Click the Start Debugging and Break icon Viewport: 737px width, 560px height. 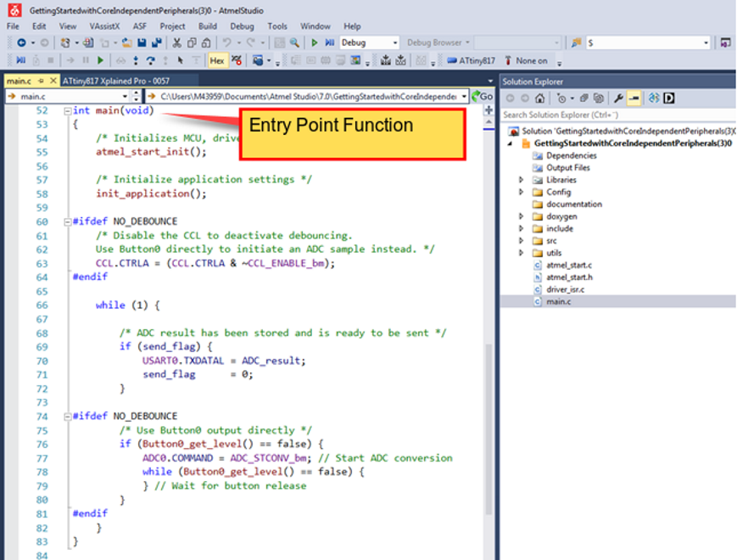pos(330,42)
